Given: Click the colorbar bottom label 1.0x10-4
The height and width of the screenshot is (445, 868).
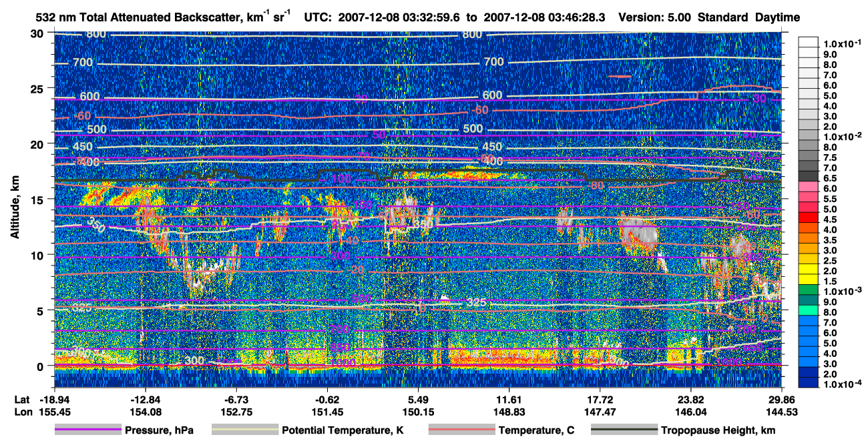Looking at the screenshot, I should pos(843,384).
